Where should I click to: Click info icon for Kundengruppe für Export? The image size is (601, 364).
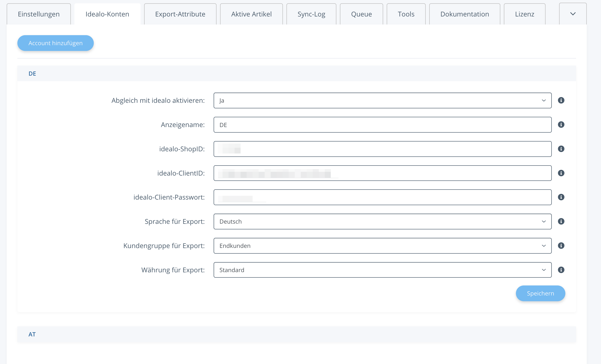click(561, 246)
